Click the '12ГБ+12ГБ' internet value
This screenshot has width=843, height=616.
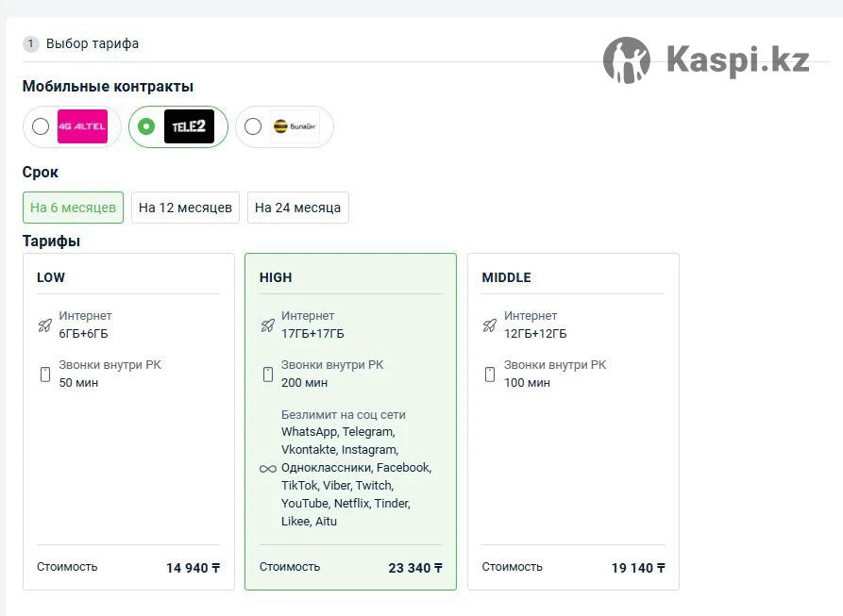535,334
